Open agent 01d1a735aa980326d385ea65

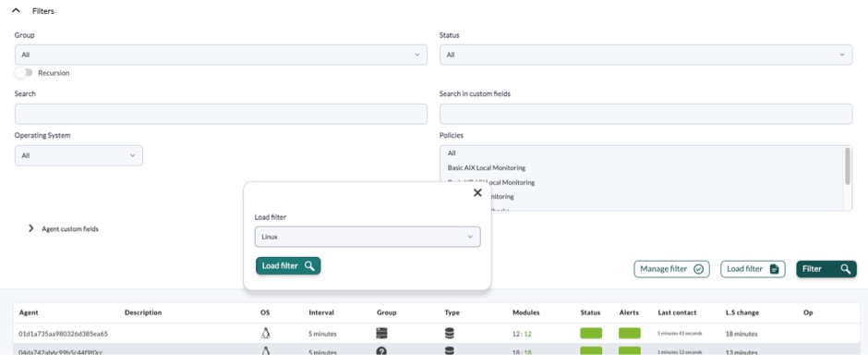point(63,334)
